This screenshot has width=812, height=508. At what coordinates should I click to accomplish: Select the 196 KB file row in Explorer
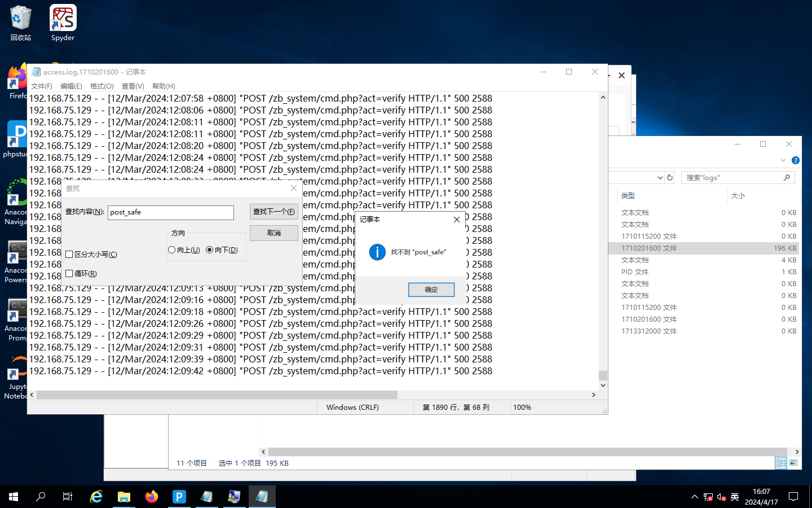coord(704,248)
